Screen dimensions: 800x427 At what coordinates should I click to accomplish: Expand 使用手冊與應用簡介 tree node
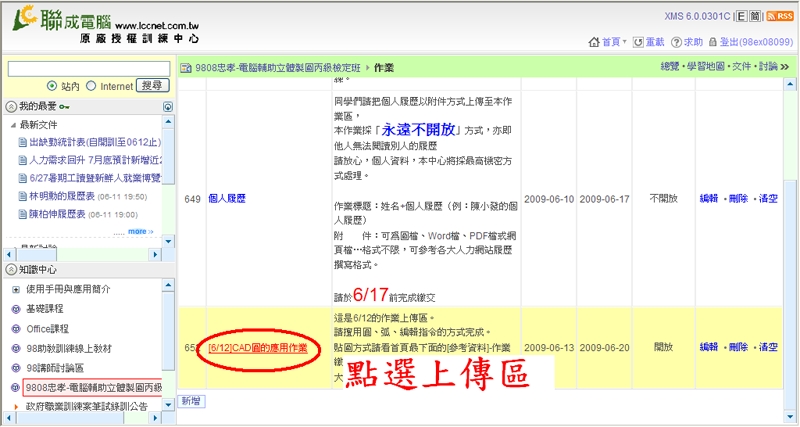click(15, 289)
